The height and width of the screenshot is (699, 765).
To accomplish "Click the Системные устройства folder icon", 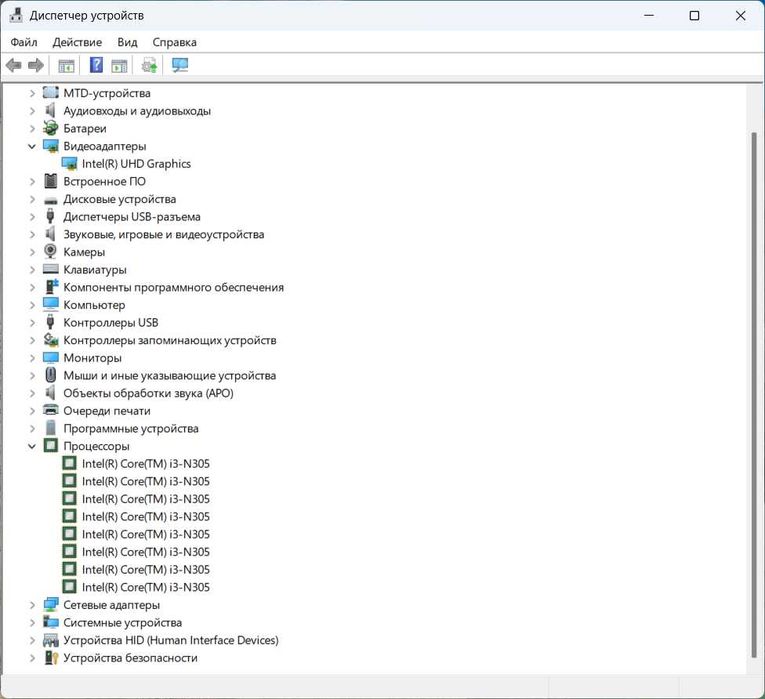I will click(50, 622).
